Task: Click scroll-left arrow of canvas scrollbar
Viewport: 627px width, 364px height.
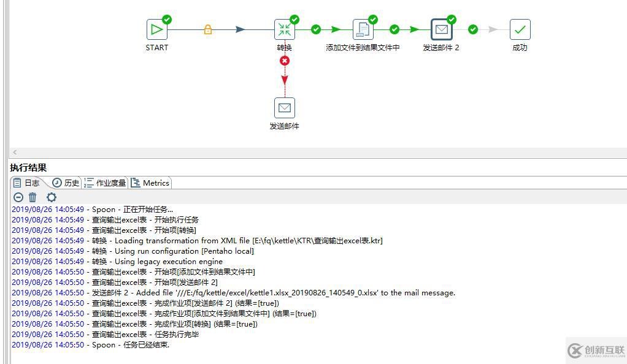Action: [x=15, y=152]
